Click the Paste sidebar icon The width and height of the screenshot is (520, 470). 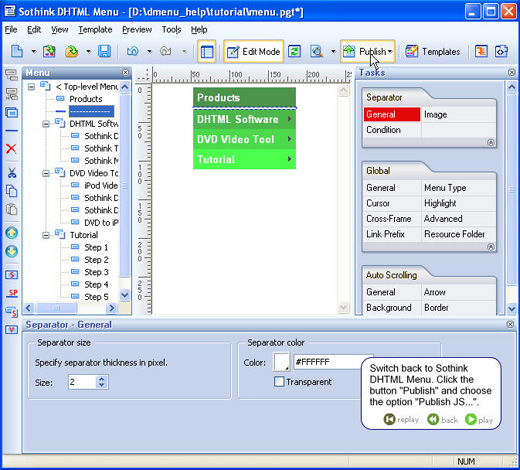(x=12, y=209)
